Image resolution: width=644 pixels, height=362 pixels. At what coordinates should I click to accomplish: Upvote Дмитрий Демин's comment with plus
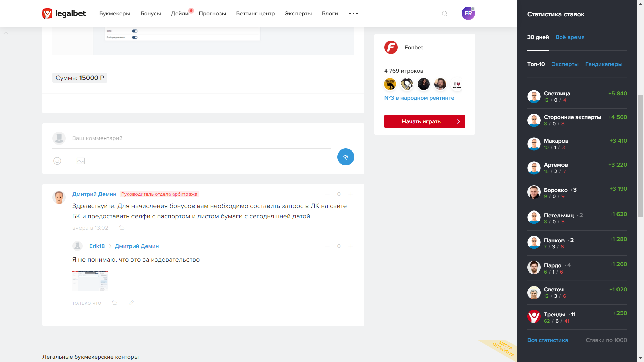click(x=351, y=194)
